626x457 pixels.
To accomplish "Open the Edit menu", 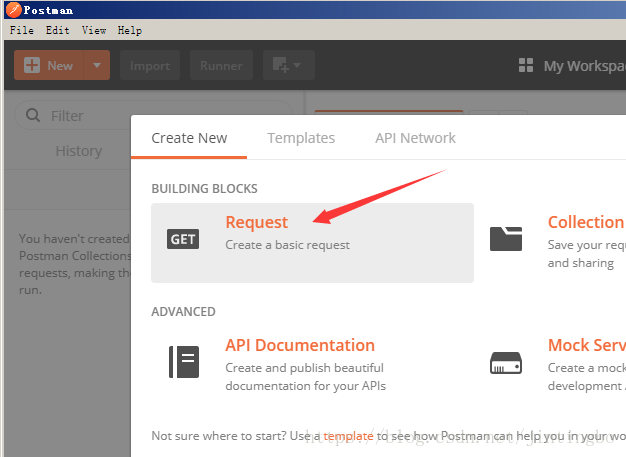I will (x=57, y=30).
